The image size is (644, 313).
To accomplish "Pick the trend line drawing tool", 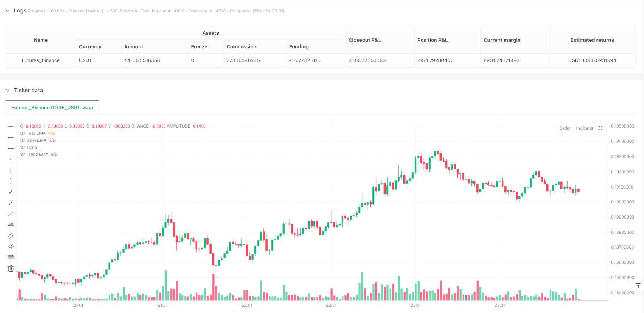I will [x=11, y=213].
